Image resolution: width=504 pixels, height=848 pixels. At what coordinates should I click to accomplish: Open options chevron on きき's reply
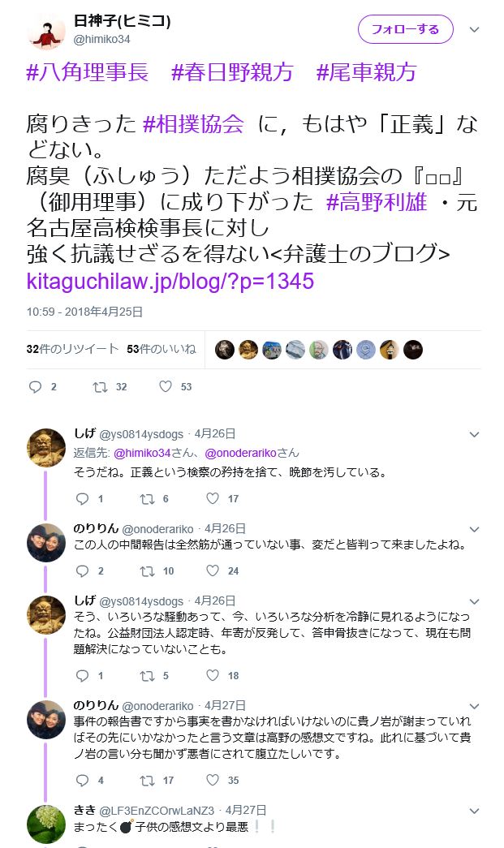click(474, 811)
